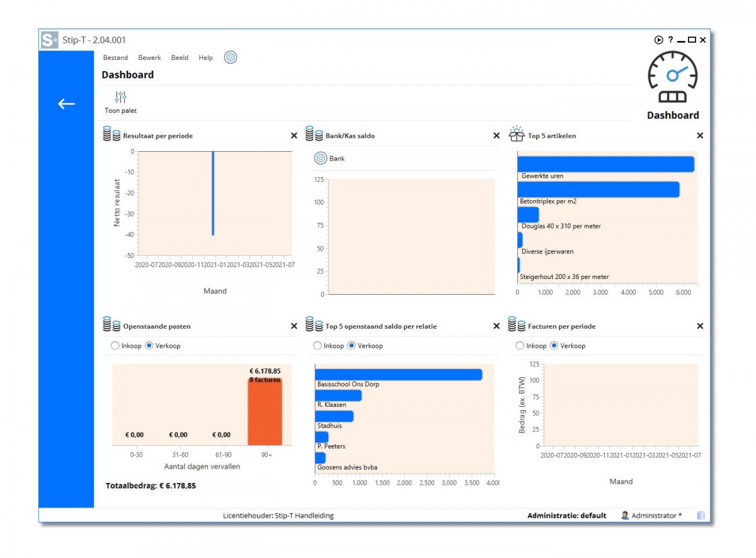The height and width of the screenshot is (558, 756).
Task: Select Inkoop in Top 5 openstaand saldo
Action: tap(318, 346)
